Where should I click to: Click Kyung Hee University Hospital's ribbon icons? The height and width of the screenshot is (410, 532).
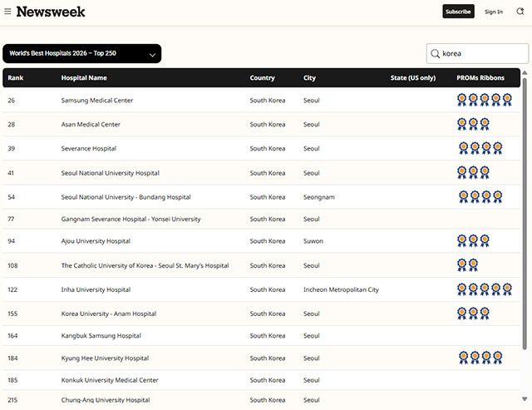pos(480,358)
